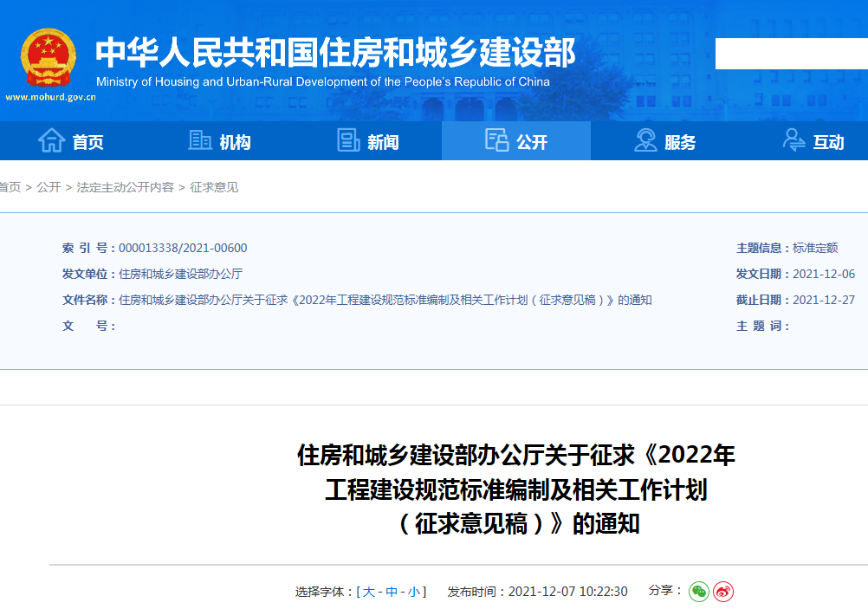The image size is (868, 609).
Task: Click deadline date 2021-12-27
Action: pyautogui.click(x=824, y=300)
